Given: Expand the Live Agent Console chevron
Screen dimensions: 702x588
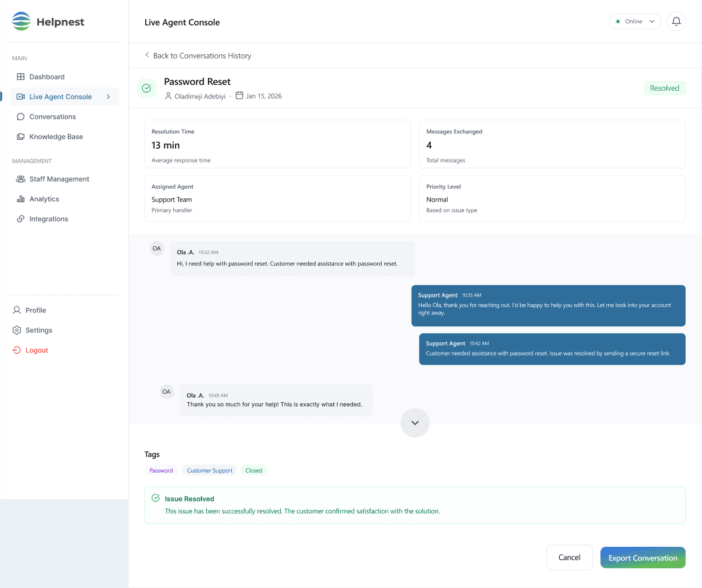Looking at the screenshot, I should point(108,97).
